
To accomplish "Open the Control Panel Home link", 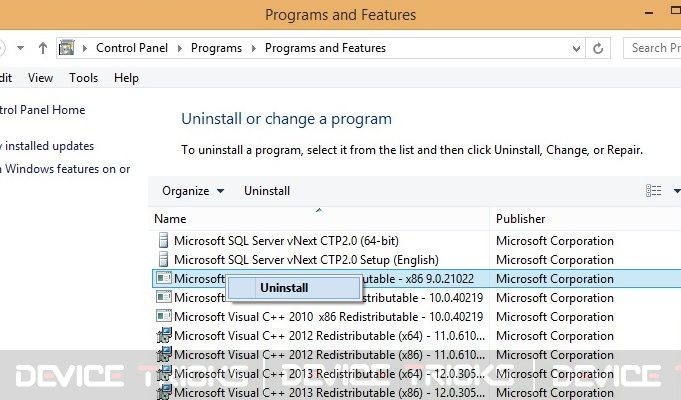I will click(43, 110).
